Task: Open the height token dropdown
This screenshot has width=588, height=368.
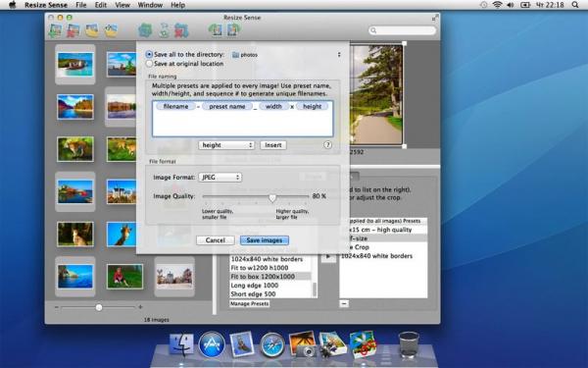Action: 226,145
